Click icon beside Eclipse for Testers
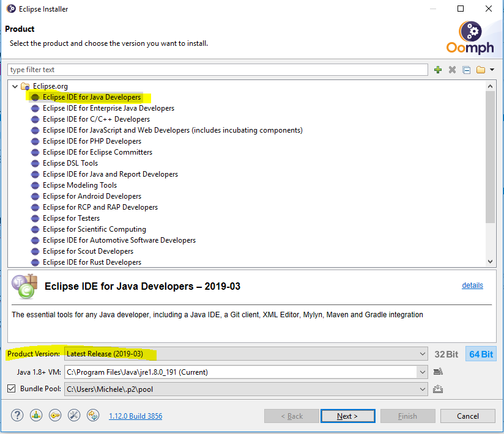Screen dimensions: 504x434 tap(35, 218)
